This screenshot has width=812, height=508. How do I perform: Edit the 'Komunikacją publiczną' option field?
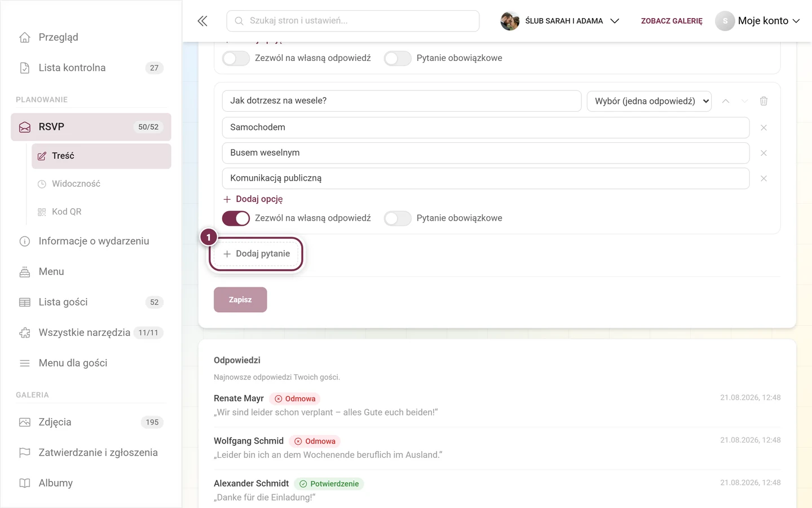point(486,178)
